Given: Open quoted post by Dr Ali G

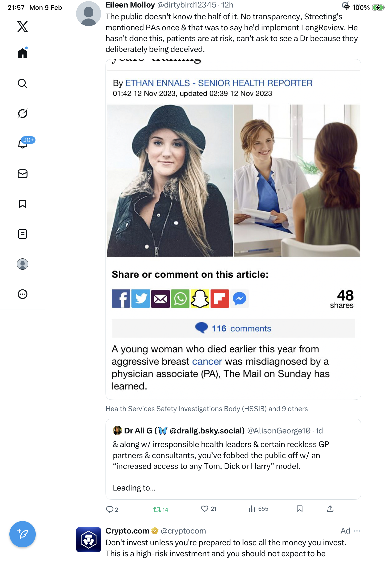Looking at the screenshot, I should 233,459.
